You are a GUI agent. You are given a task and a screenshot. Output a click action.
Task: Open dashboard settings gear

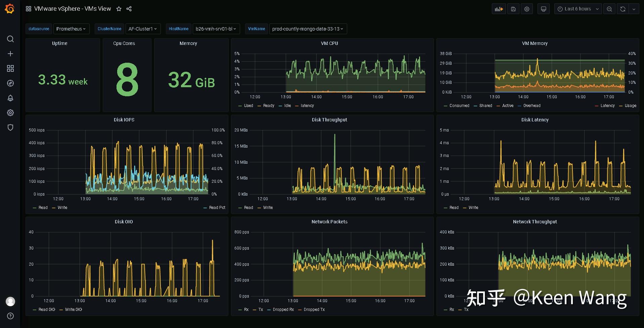point(526,9)
